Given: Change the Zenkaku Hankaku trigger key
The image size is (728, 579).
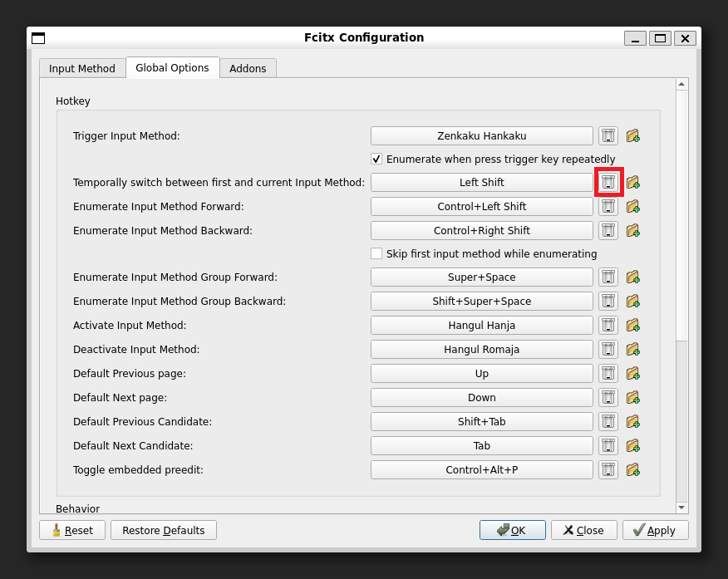Looking at the screenshot, I should 481,136.
